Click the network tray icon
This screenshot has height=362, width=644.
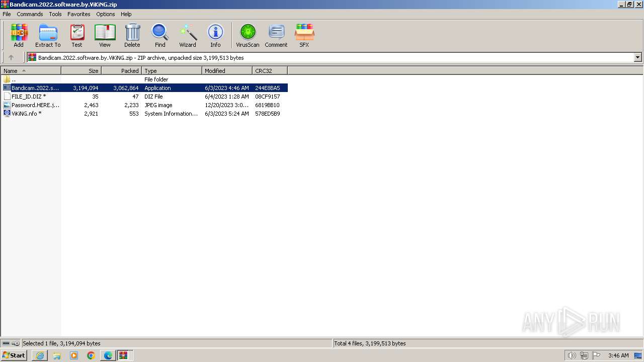[584, 355]
